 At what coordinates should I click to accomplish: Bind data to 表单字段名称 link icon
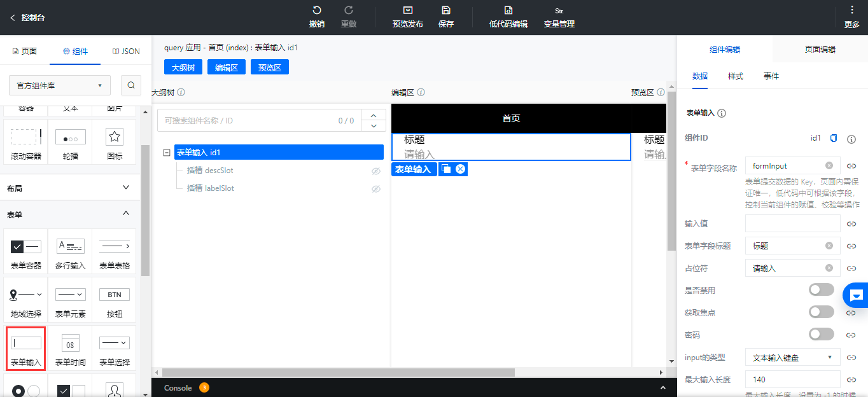tap(851, 166)
